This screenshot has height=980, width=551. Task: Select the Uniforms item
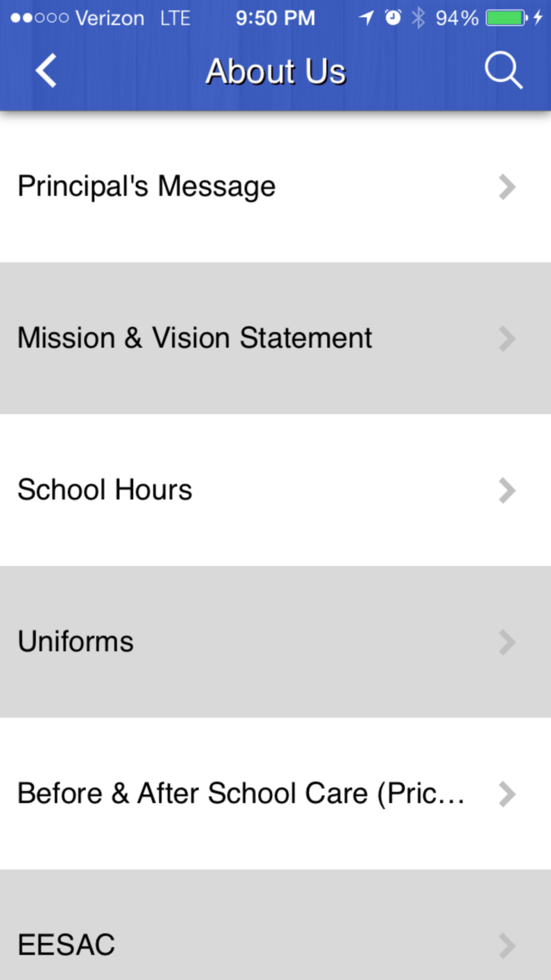pyautogui.click(x=275, y=642)
